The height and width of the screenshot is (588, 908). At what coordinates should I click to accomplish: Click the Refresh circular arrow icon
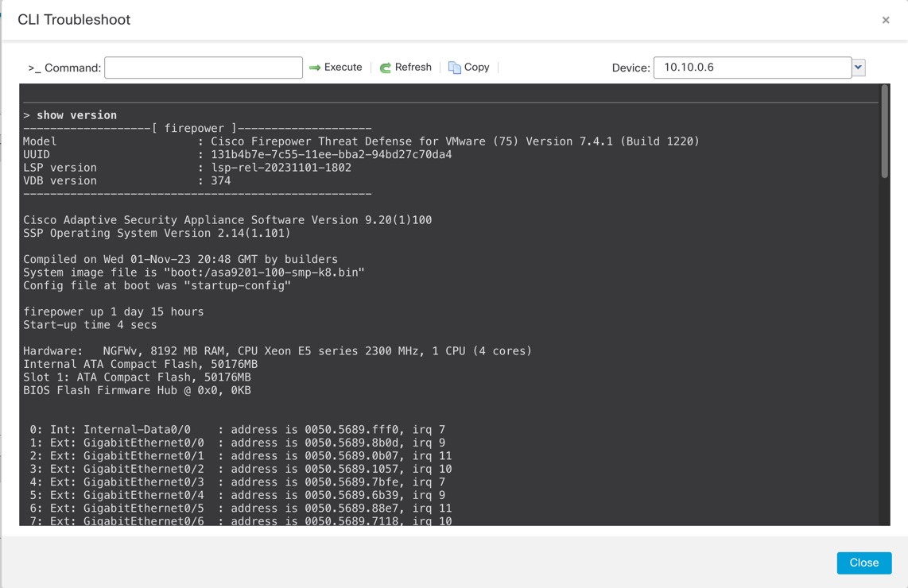(x=385, y=68)
